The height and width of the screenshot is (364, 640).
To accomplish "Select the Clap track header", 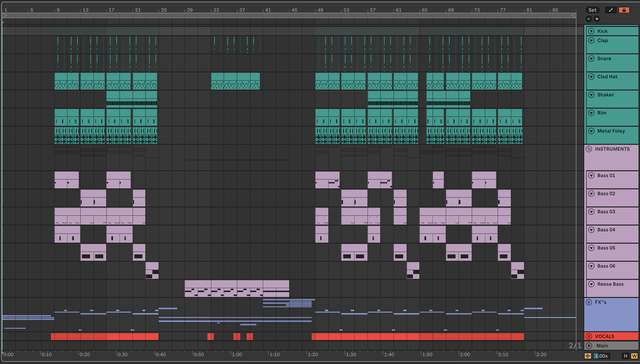I will point(613,45).
